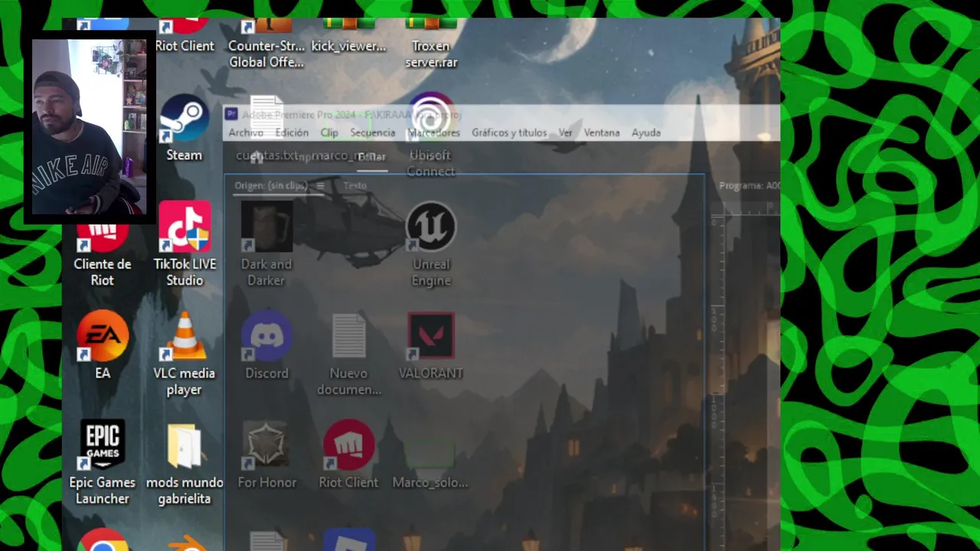Open the Ver menu
Viewport: 980px width, 551px height.
click(x=565, y=132)
